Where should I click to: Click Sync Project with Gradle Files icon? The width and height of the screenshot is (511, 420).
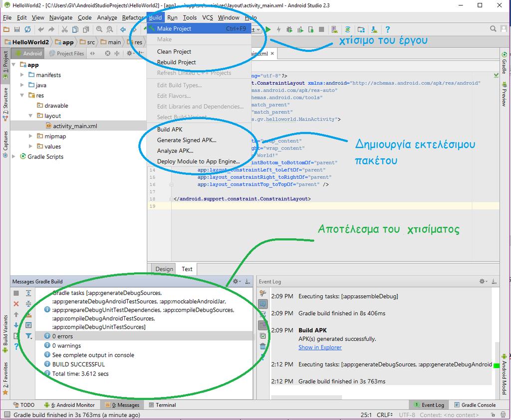[x=348, y=29]
